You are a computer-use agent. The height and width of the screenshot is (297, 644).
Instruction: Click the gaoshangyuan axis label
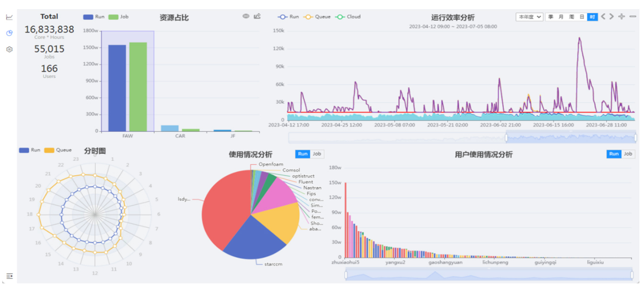[x=445, y=263]
